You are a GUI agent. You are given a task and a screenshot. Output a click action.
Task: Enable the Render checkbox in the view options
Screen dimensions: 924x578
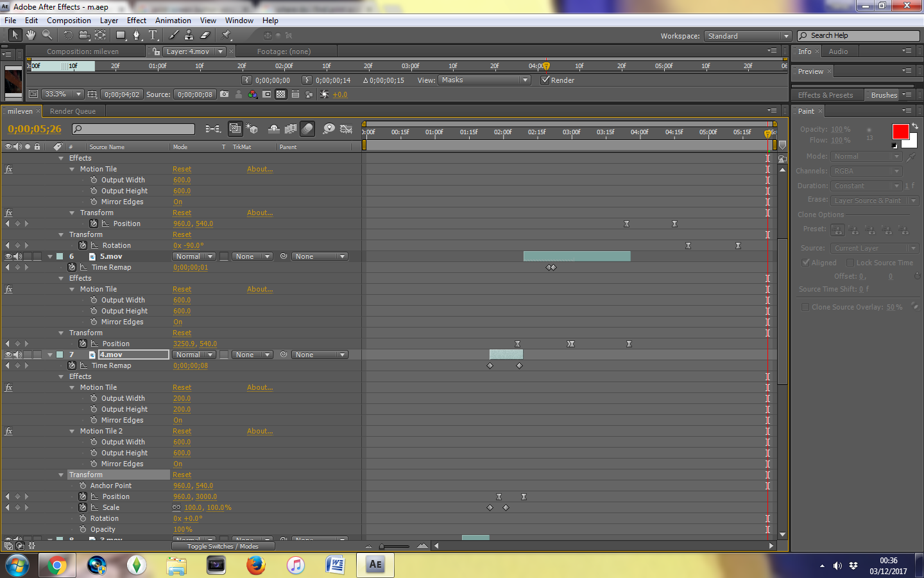545,80
